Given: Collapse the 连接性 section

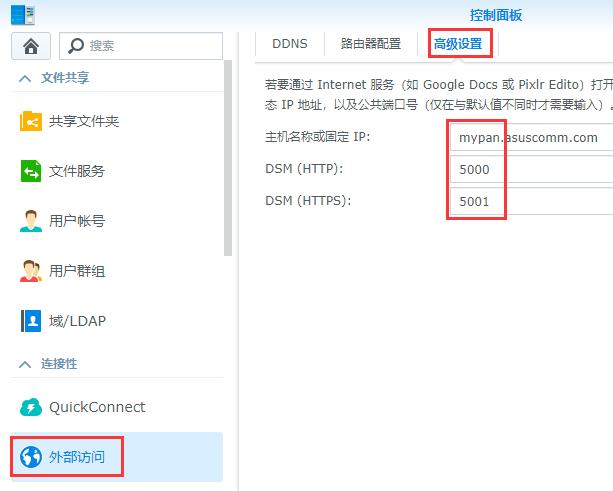Looking at the screenshot, I should click(x=25, y=364).
